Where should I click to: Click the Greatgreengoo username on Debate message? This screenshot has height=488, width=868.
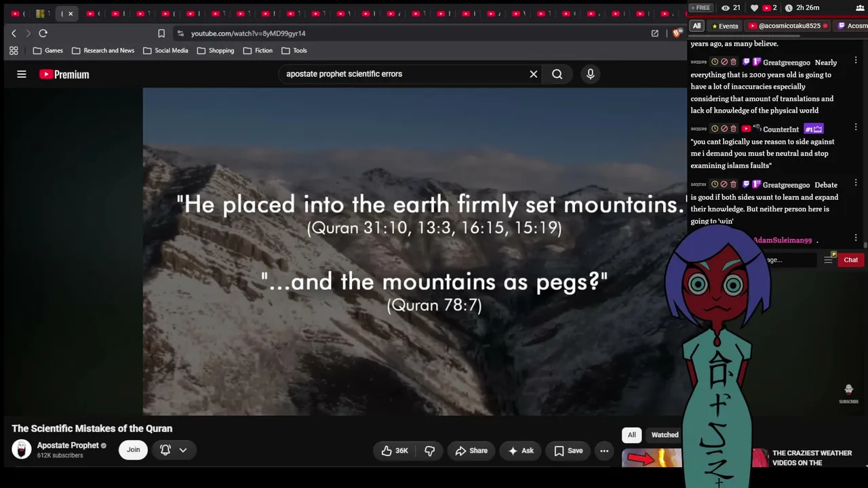pos(786,185)
